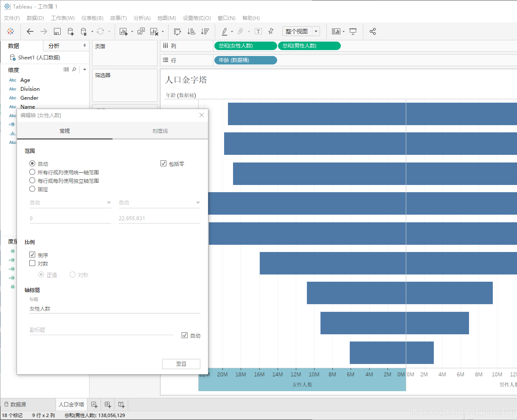The image size is (517, 420).
Task: Sort descending via the toolbar
Action: 205,31
